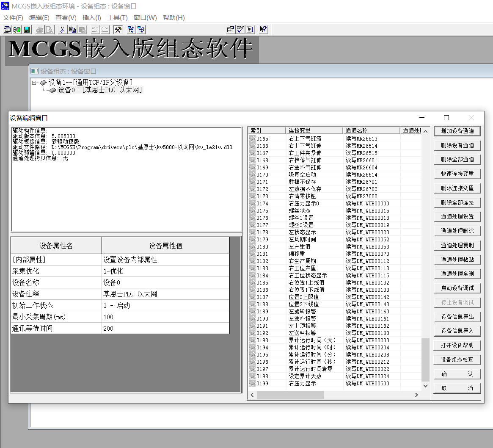Collapse the 设备1 通用TCP/IP父设备 tree node

tap(34, 83)
